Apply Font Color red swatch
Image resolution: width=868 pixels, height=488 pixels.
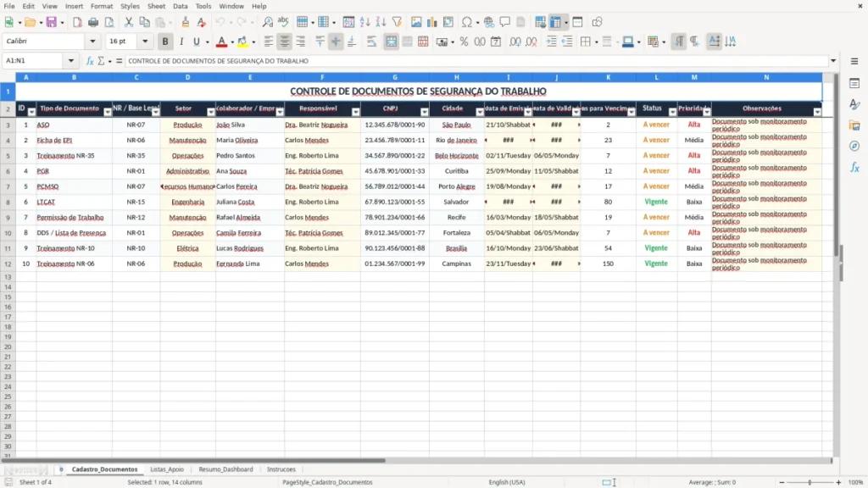pyautogui.click(x=221, y=42)
